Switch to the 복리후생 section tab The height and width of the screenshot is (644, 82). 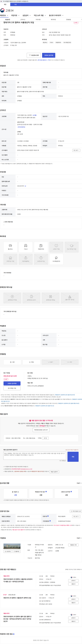click(x=53, y=20)
